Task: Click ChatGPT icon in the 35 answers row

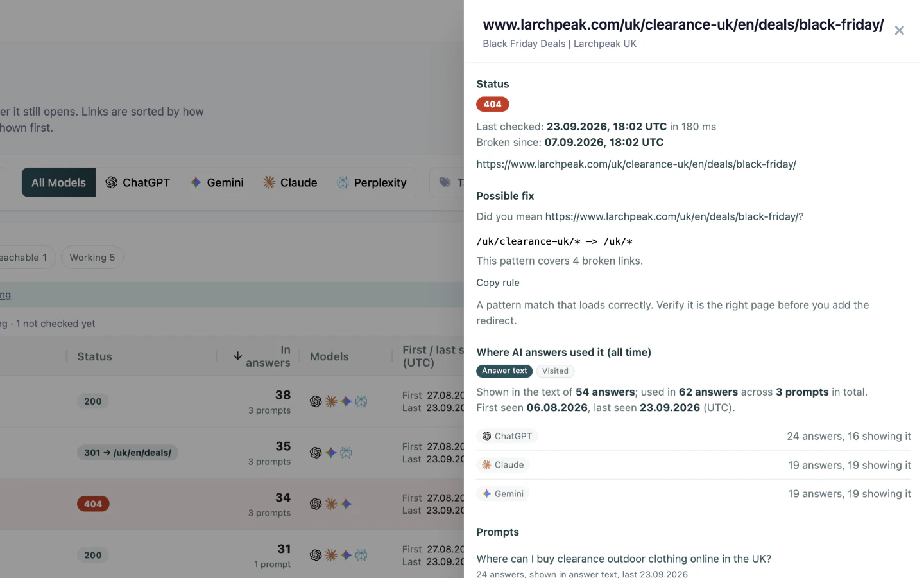Action: 316,453
